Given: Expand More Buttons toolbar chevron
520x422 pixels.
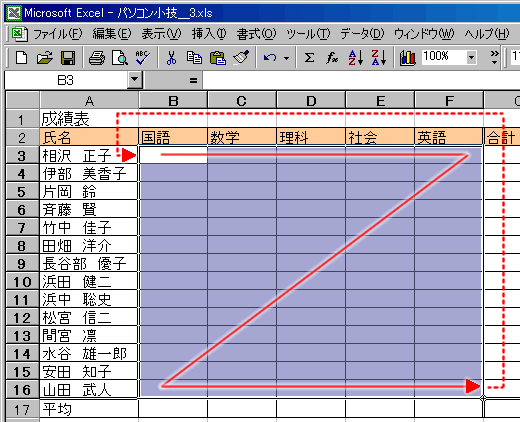Looking at the screenshot, I should tap(495, 57).
